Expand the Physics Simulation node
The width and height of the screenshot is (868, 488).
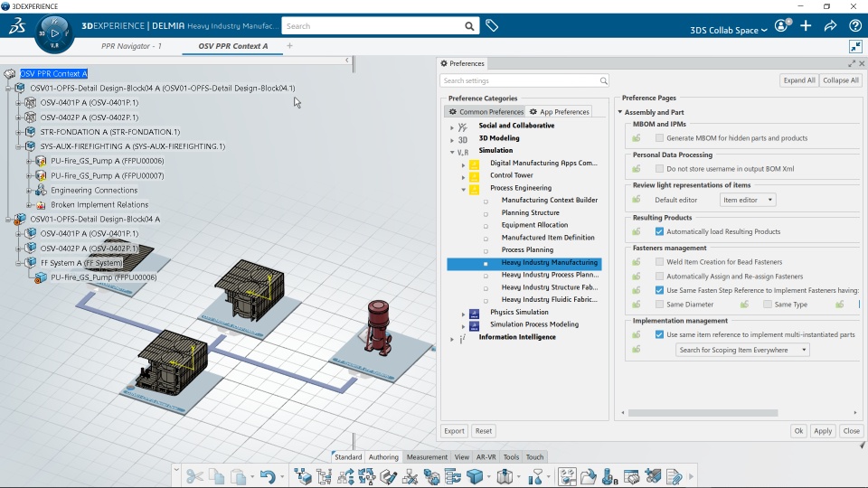pyautogui.click(x=463, y=314)
